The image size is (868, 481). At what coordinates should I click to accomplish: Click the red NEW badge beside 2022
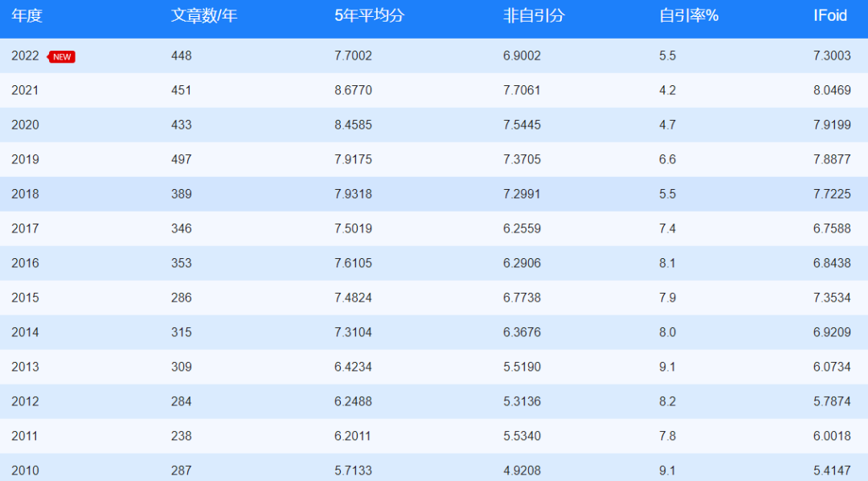coord(61,56)
